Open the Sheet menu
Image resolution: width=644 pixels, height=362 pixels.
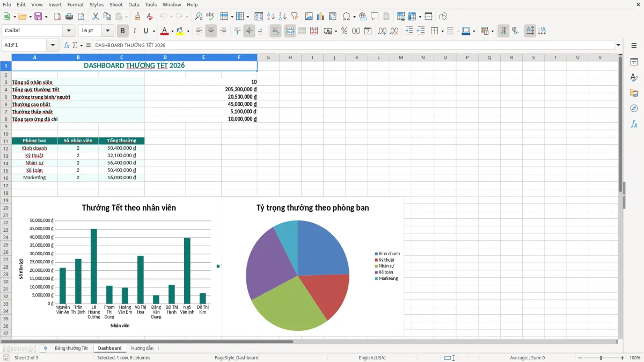tap(116, 4)
